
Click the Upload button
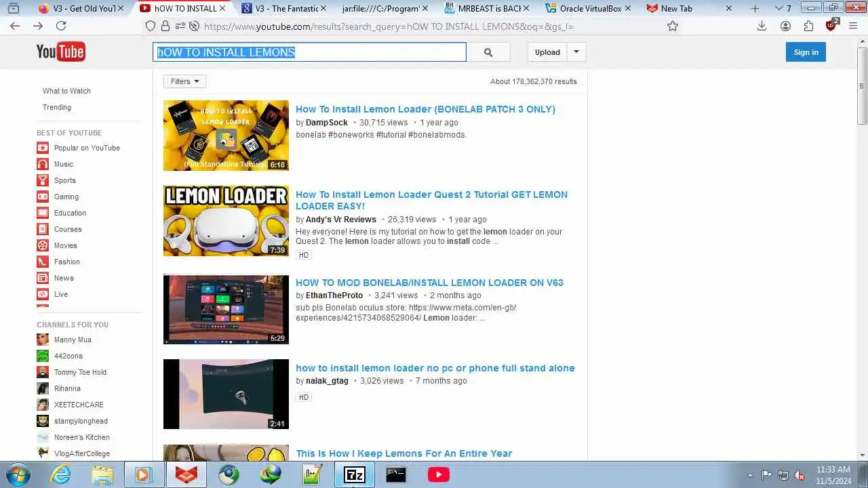pyautogui.click(x=547, y=52)
